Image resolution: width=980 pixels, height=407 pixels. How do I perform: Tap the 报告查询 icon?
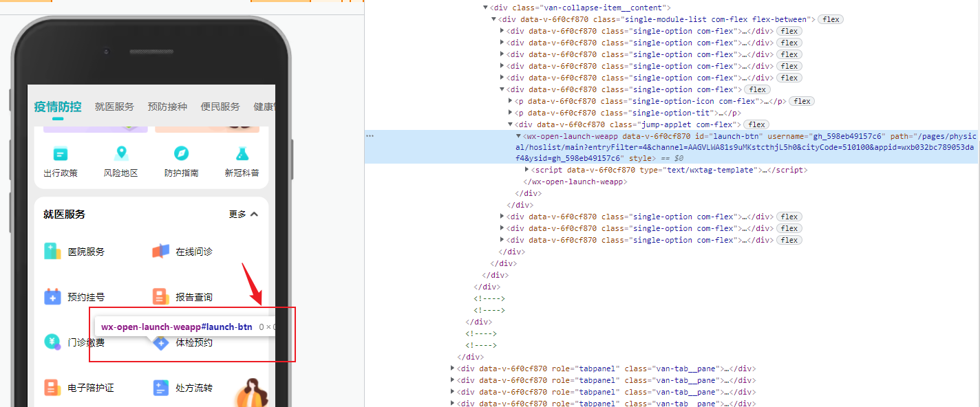coord(160,297)
